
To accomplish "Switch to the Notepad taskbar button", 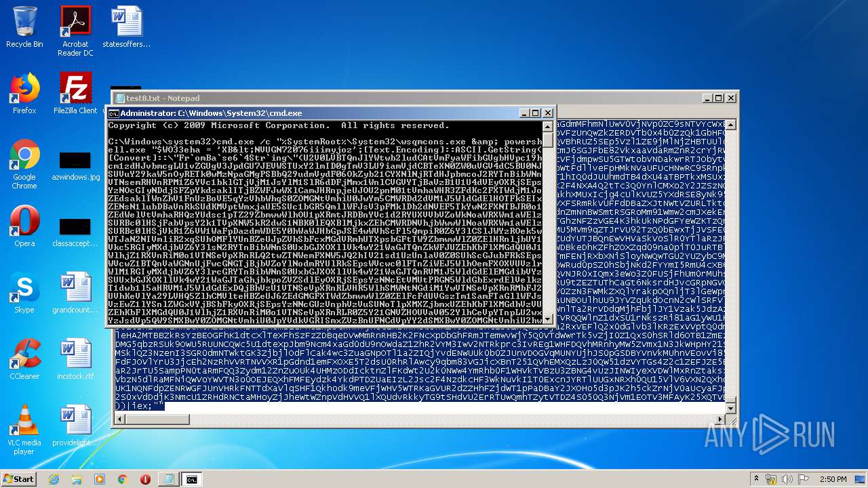I will tap(167, 479).
